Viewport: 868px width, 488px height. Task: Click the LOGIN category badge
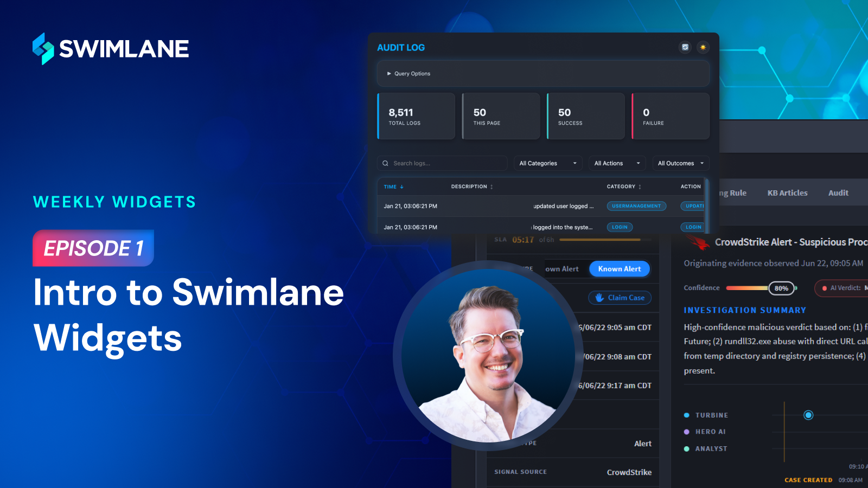pyautogui.click(x=620, y=227)
